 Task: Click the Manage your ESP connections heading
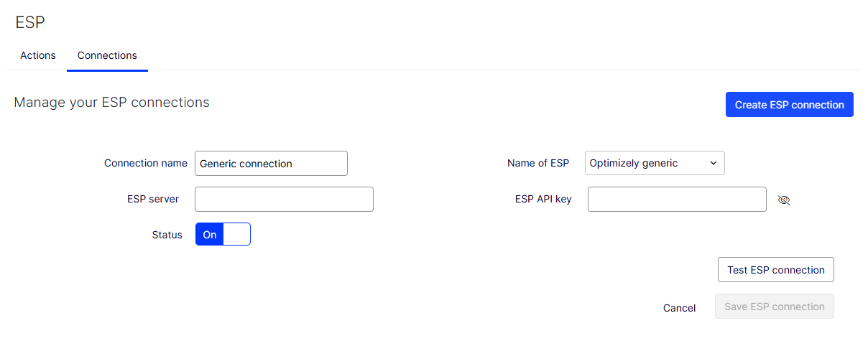(x=111, y=103)
